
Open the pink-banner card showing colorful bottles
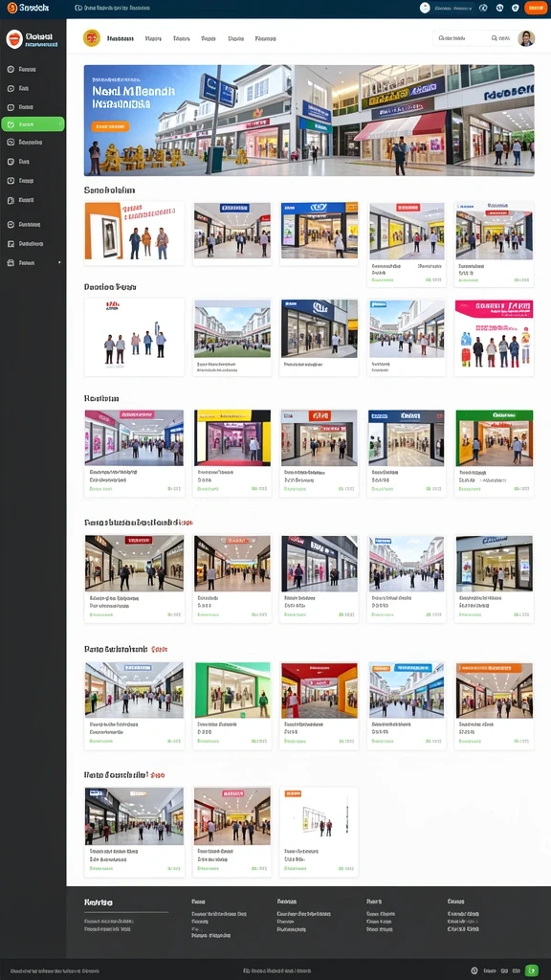pos(494,337)
